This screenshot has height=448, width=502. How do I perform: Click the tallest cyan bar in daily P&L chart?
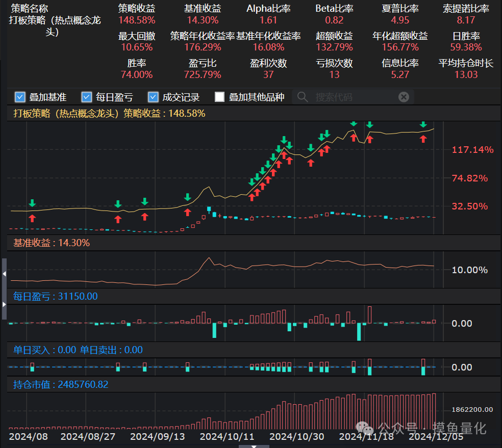360,331
